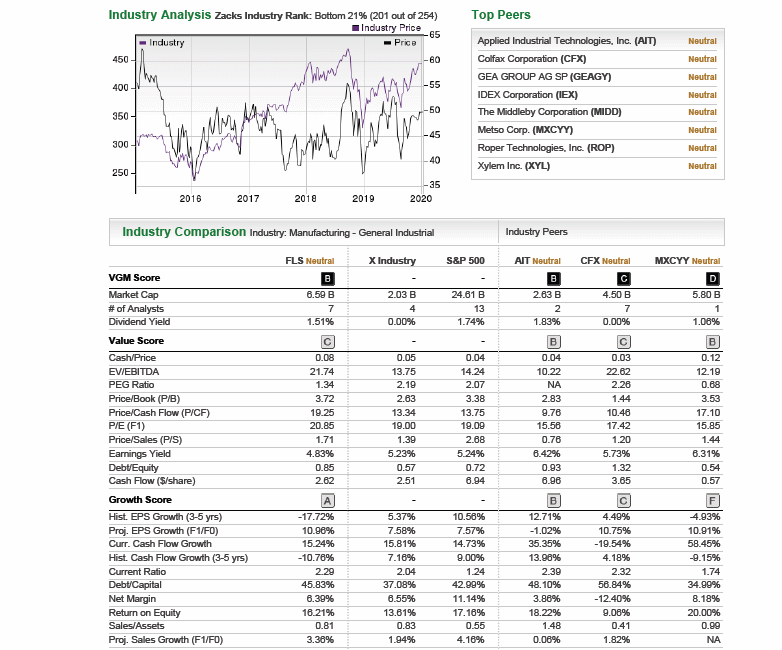Click AIT Growth Score B badge

click(554, 500)
